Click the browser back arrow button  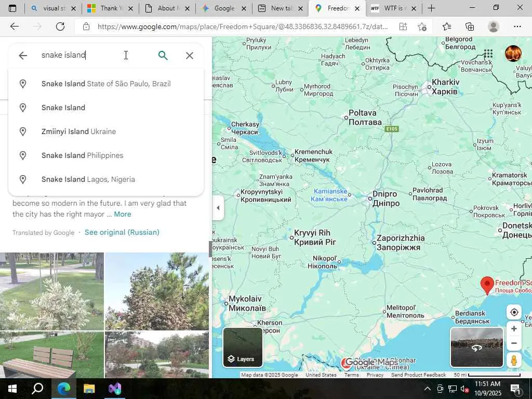click(x=14, y=26)
